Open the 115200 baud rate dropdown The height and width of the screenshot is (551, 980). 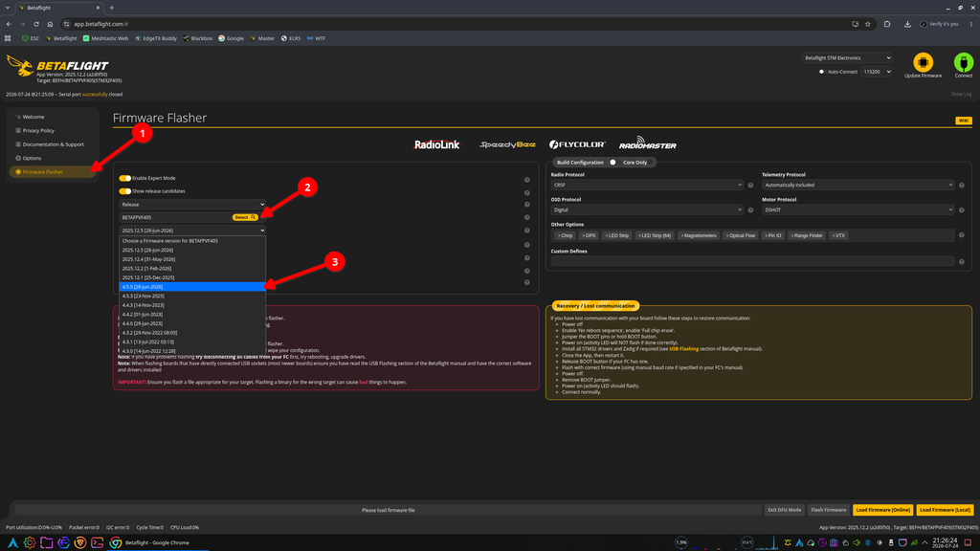coord(877,72)
